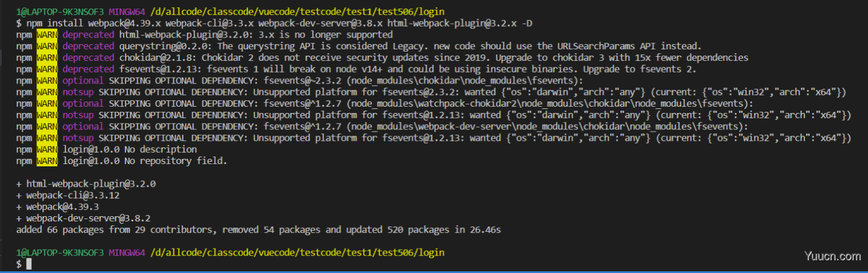Click the terminal cursor at the bottom prompt
868x273 pixels.
pyautogui.click(x=29, y=264)
